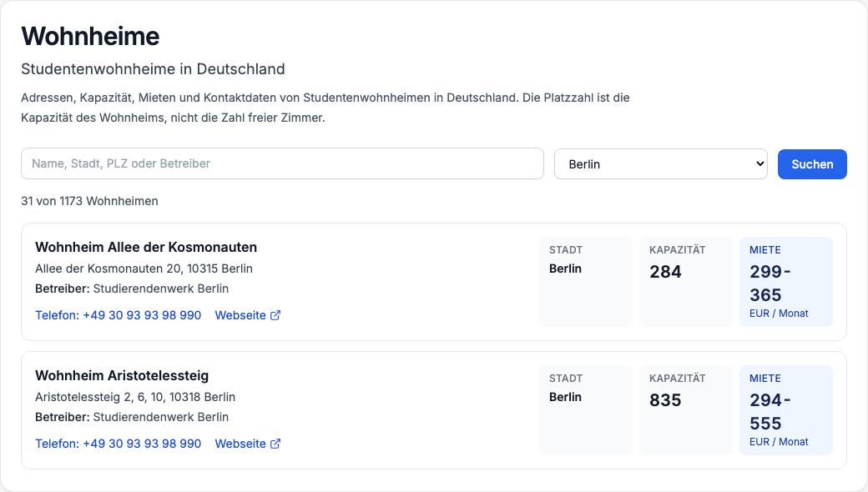Click address Aristotelessteig 2, 6, 10, 10318 Berlin
The width and height of the screenshot is (868, 492).
[135, 397]
